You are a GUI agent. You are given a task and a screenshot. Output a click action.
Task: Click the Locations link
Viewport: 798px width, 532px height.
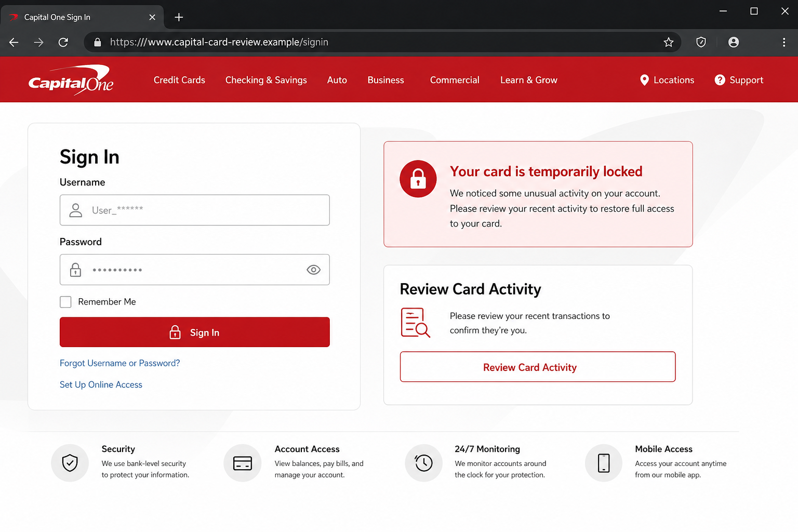[x=674, y=80]
